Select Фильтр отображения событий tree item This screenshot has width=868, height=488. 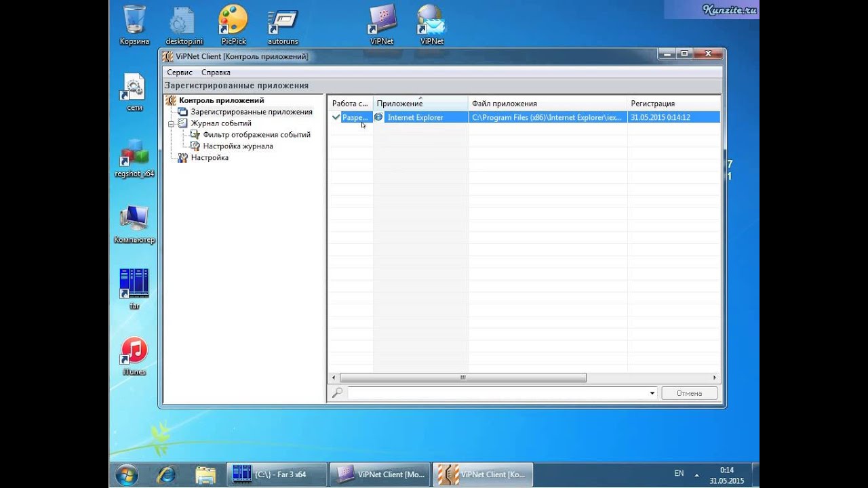click(x=257, y=135)
